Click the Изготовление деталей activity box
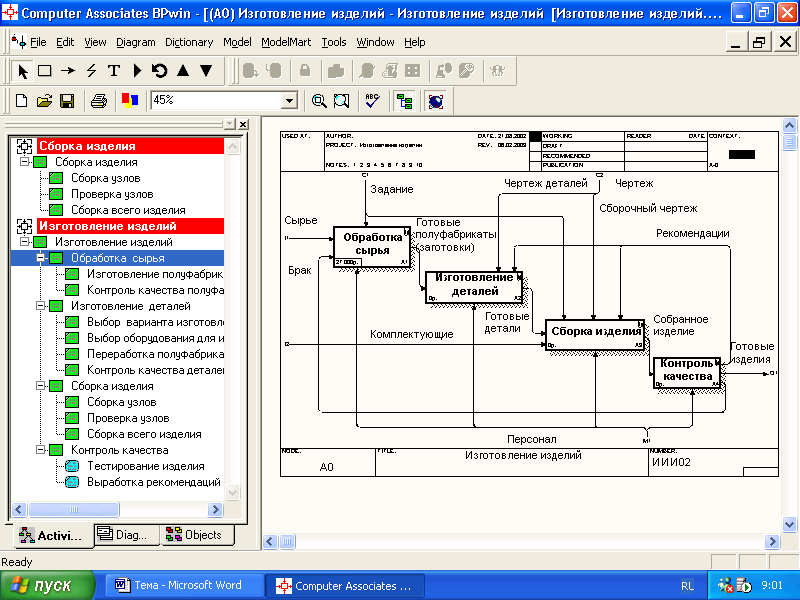 [x=474, y=288]
